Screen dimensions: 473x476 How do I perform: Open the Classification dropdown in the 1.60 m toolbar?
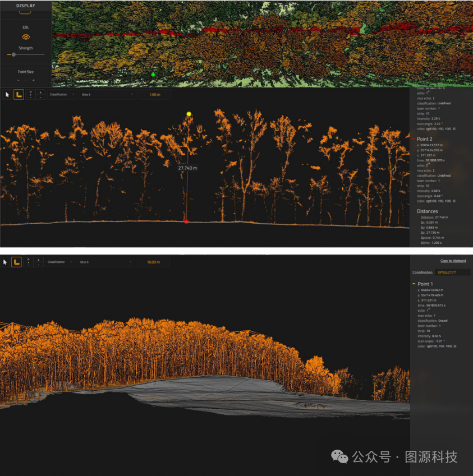click(x=62, y=95)
